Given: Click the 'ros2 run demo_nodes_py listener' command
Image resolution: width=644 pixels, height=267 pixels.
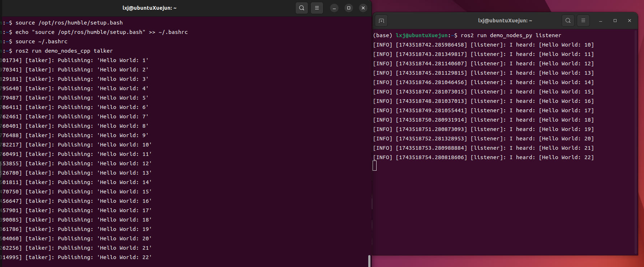Looking at the screenshot, I should pos(511,35).
